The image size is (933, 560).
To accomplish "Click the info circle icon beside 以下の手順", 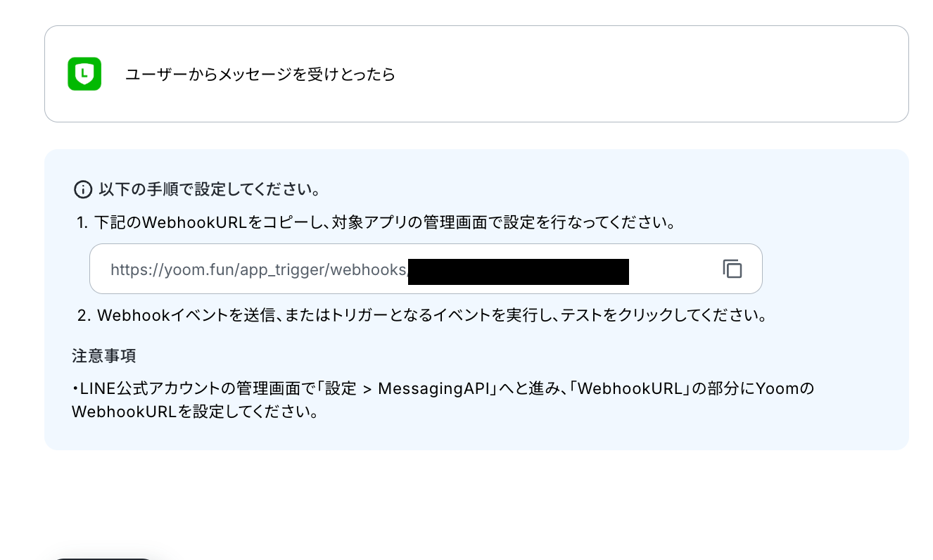I will pos(83,189).
